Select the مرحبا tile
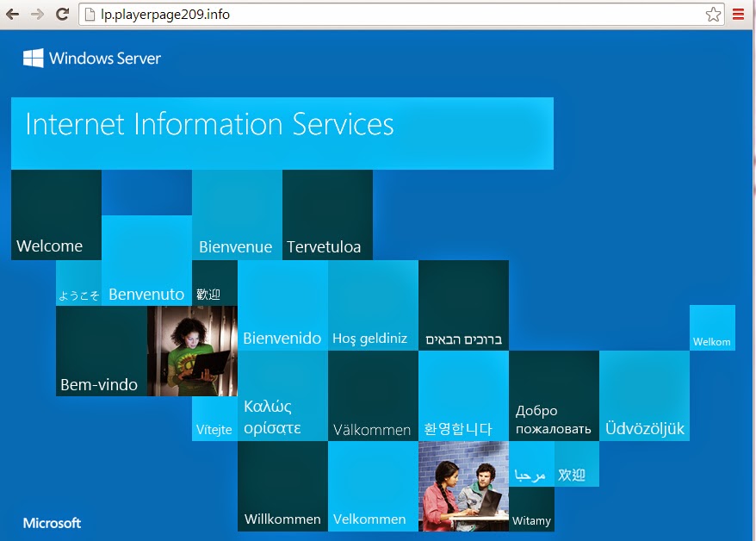Viewport: 756px width, 541px height. click(531, 463)
